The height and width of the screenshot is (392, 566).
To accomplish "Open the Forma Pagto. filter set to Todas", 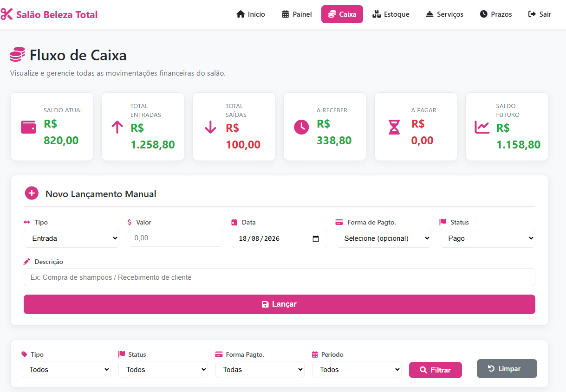I will coord(260,370).
